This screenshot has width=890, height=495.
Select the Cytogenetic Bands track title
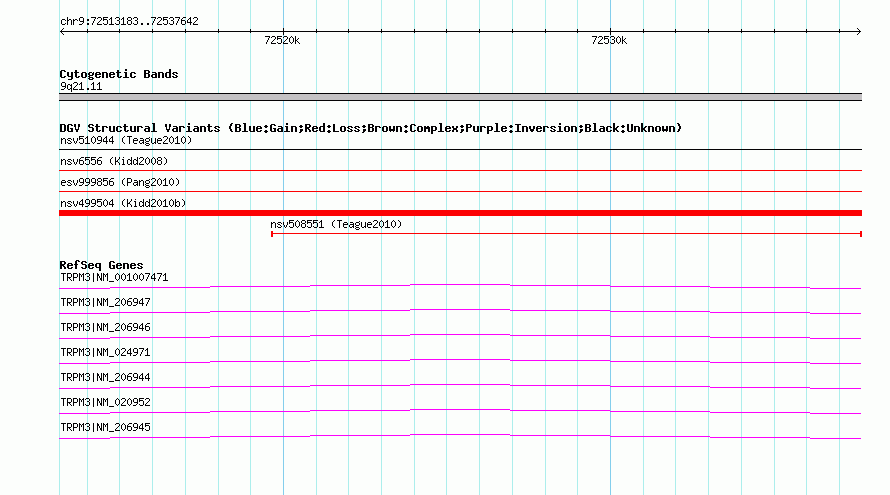point(119,74)
